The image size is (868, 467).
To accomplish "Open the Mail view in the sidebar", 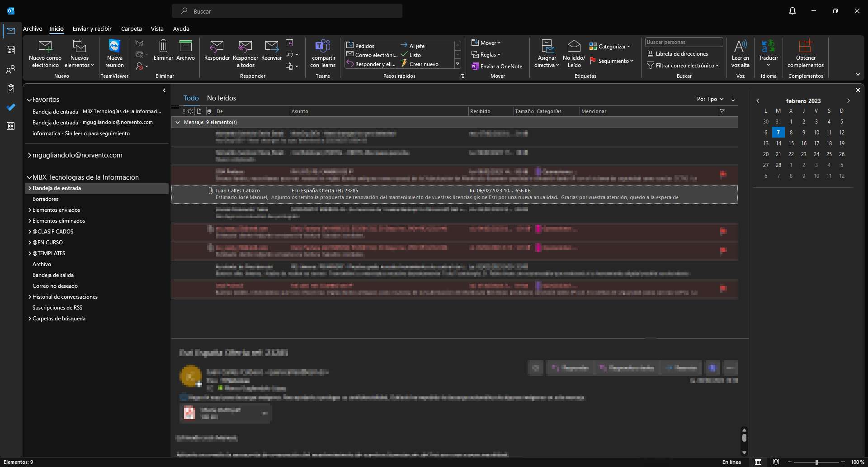I will tap(11, 31).
